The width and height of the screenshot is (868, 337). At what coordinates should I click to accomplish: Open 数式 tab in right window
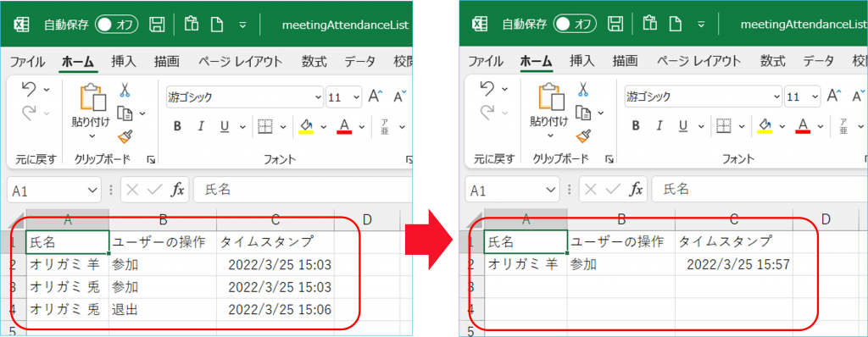(773, 62)
